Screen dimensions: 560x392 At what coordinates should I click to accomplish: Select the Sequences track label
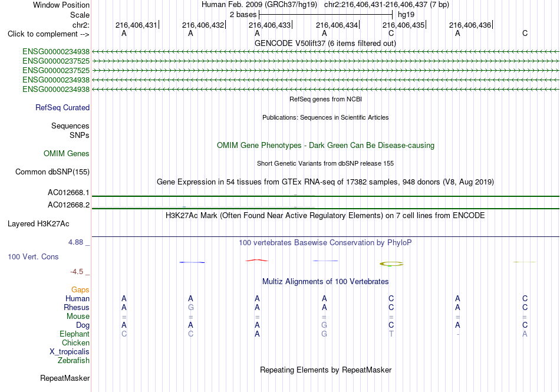tap(70, 126)
